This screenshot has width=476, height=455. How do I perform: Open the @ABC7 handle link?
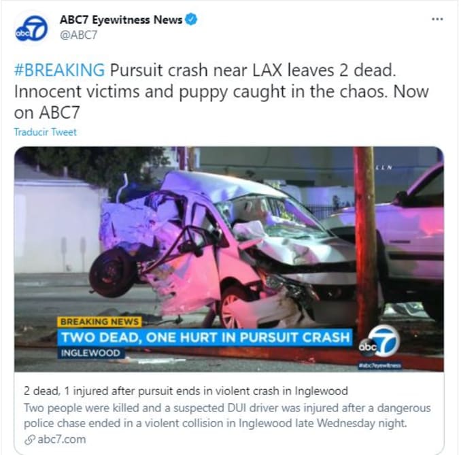[x=79, y=35]
